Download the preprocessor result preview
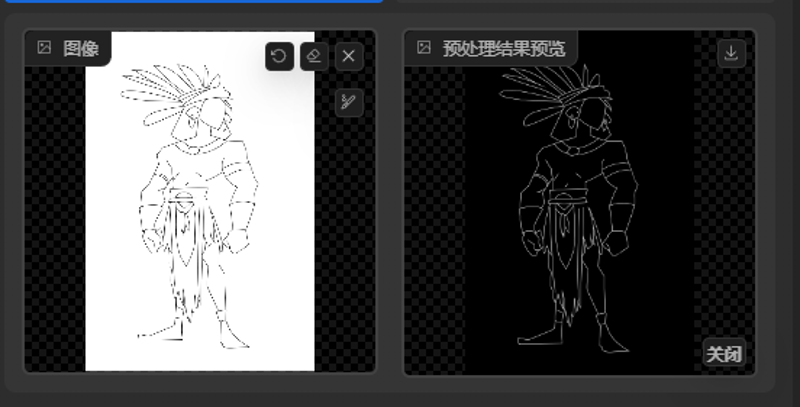Image resolution: width=800 pixels, height=407 pixels. [732, 53]
